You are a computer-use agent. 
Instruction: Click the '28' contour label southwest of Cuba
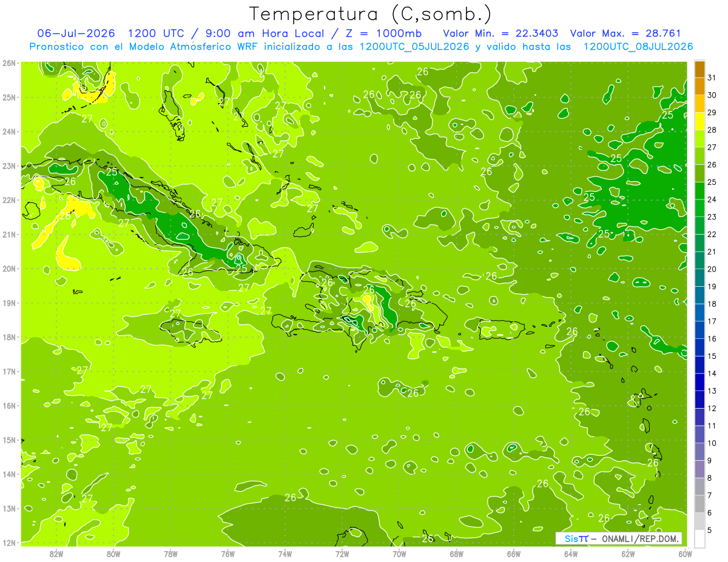[x=65, y=215]
